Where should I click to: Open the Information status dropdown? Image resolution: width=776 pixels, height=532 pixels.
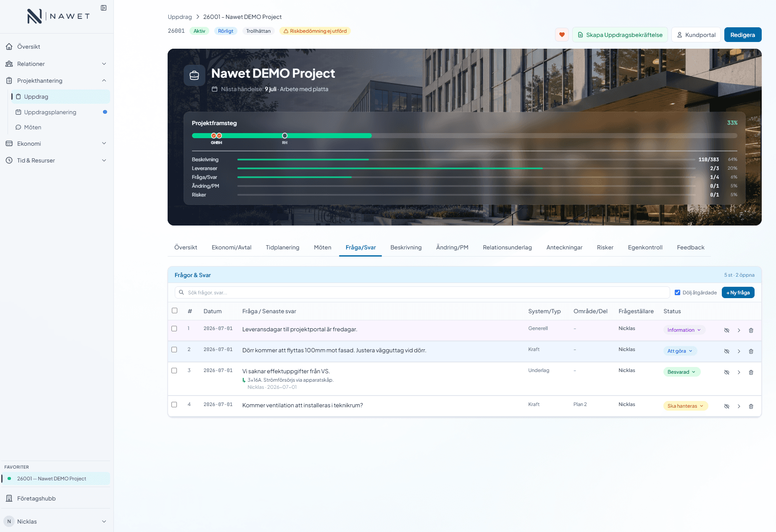click(684, 330)
